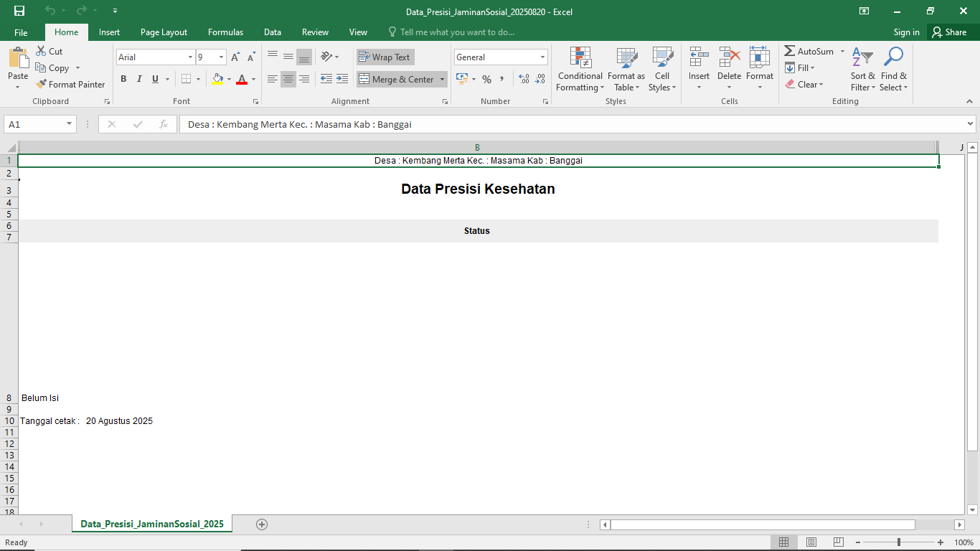Toggle center horizontal alignment

pos(288,79)
